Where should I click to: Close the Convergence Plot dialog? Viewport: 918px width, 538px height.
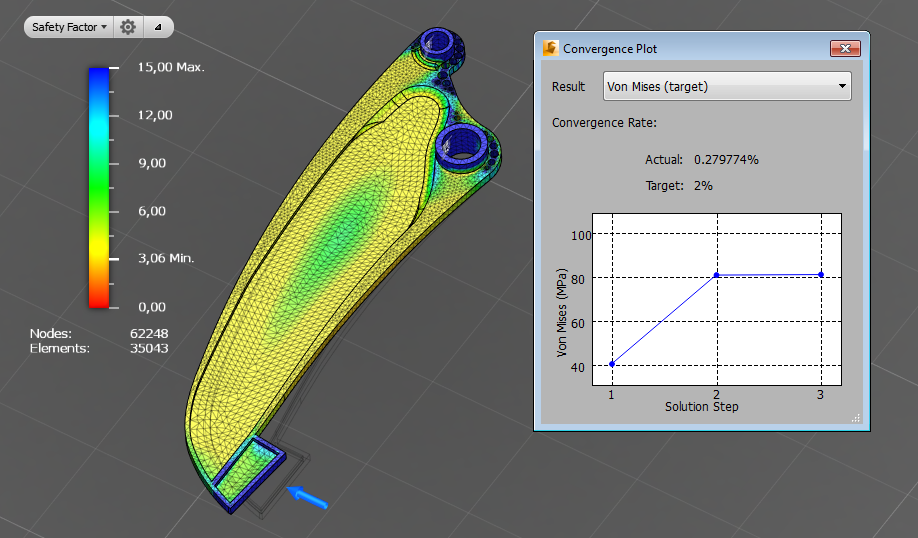(845, 49)
